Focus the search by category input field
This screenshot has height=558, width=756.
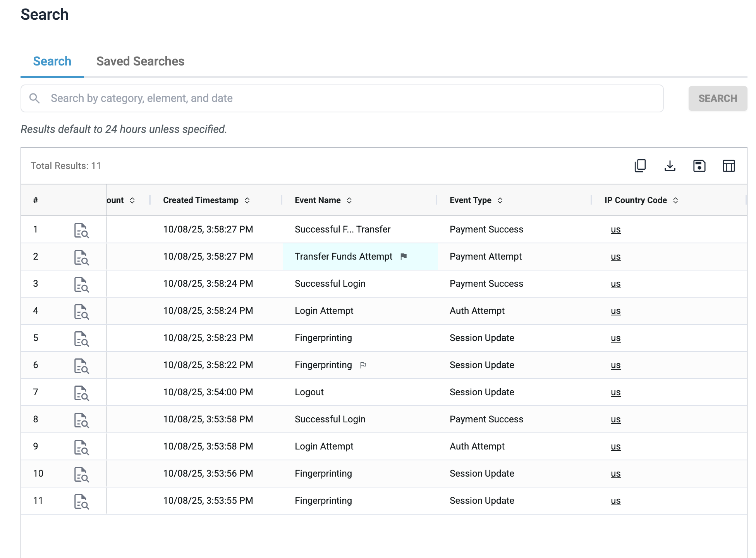pos(349,98)
